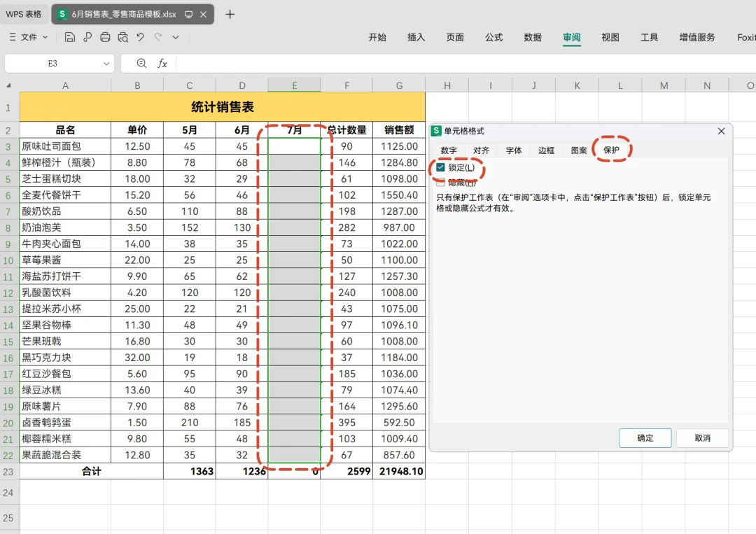Open the 数字 tab in dialog
Image resolution: width=756 pixels, height=534 pixels.
tap(449, 150)
